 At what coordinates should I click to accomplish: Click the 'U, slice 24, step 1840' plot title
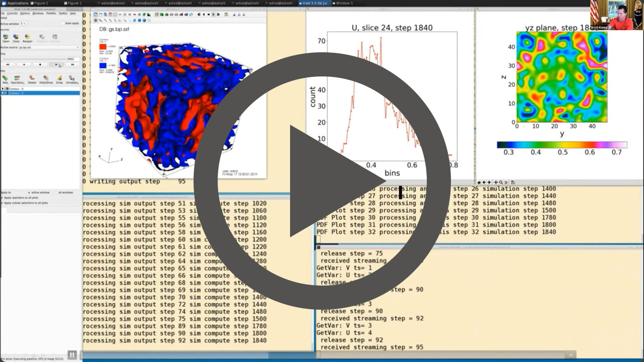click(392, 28)
